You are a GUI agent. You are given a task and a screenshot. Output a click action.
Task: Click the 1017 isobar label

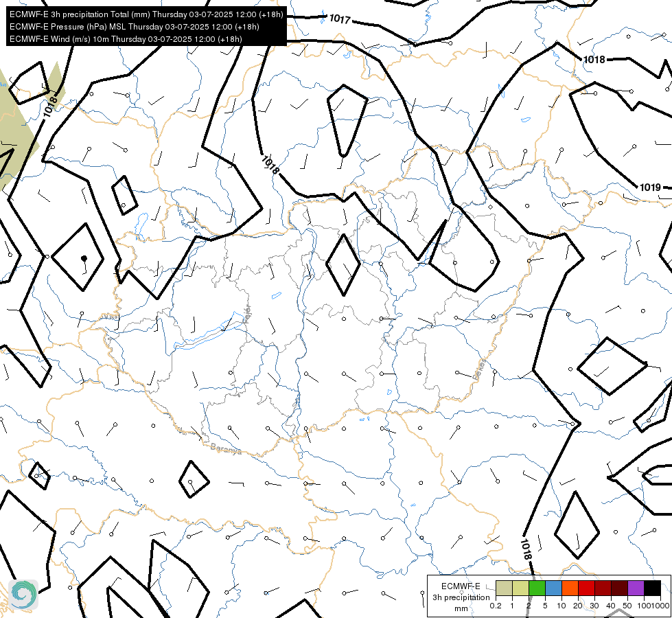(x=340, y=19)
